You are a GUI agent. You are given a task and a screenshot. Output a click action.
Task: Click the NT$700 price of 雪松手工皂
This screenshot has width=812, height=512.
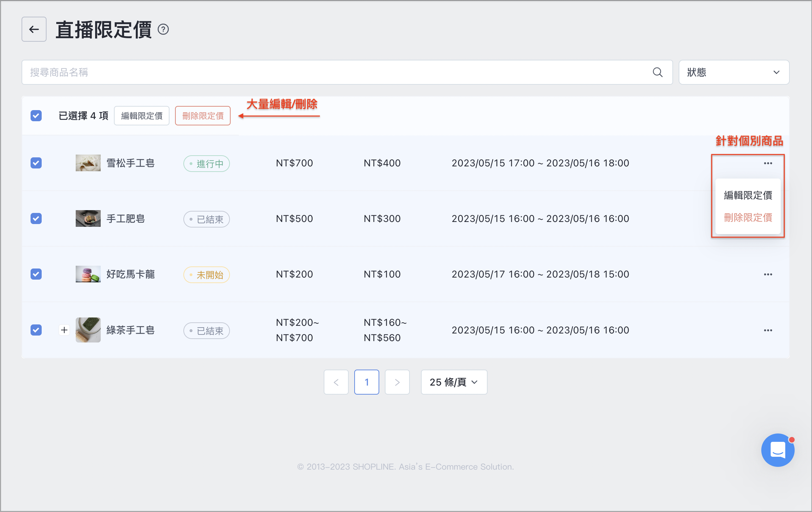(x=295, y=163)
